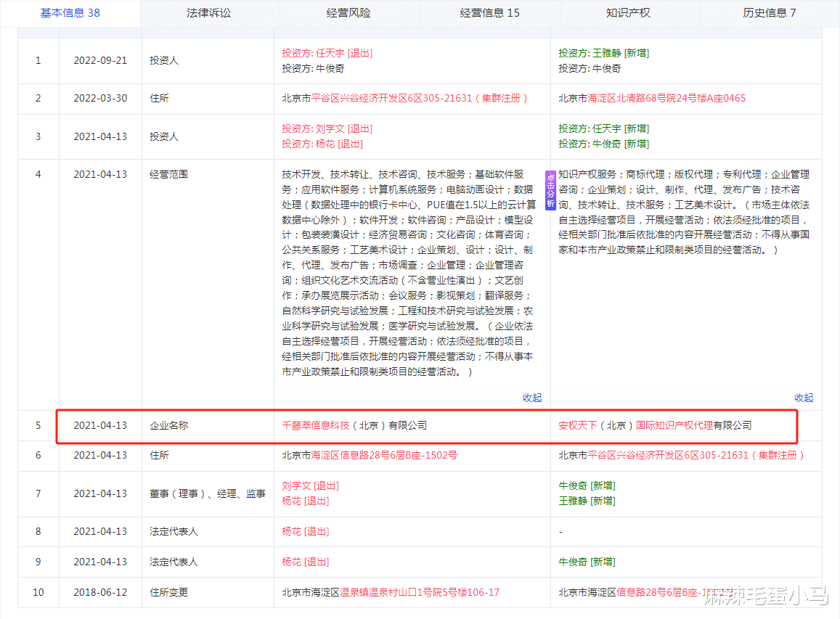Click new address 平谷区兴谷经济开发区 in row 6
Image resolution: width=840 pixels, height=619 pixels.
pyautogui.click(x=636, y=455)
